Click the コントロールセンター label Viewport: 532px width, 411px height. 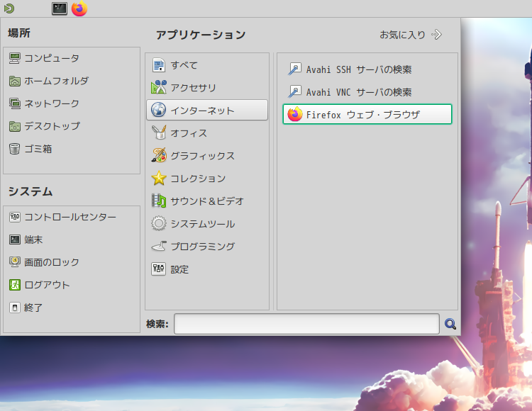[x=70, y=217]
